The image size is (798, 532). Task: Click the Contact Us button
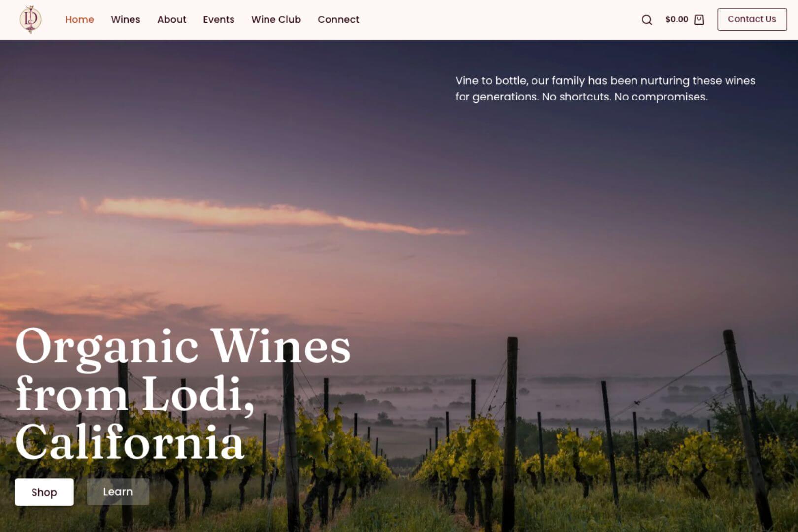coord(752,19)
